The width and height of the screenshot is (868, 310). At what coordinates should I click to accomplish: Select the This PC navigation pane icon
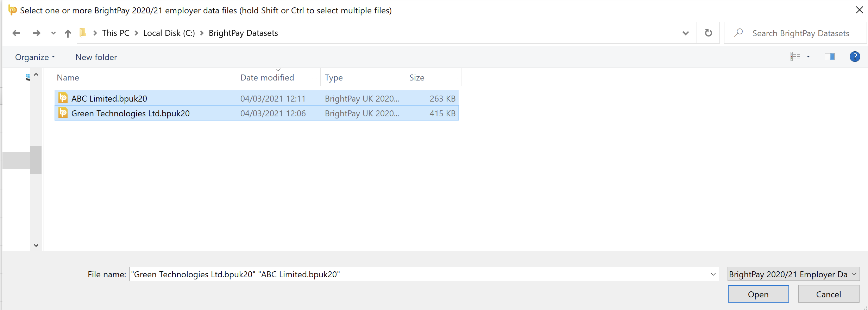[27, 77]
